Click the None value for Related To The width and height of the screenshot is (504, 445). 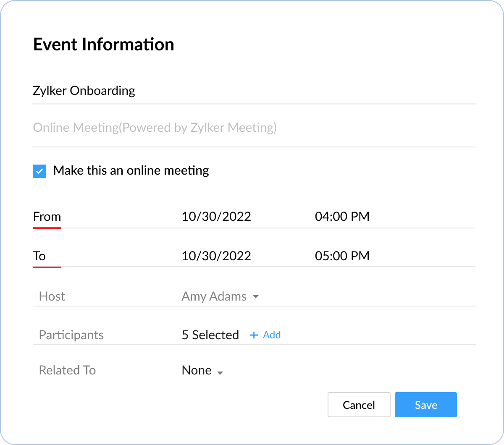click(197, 370)
